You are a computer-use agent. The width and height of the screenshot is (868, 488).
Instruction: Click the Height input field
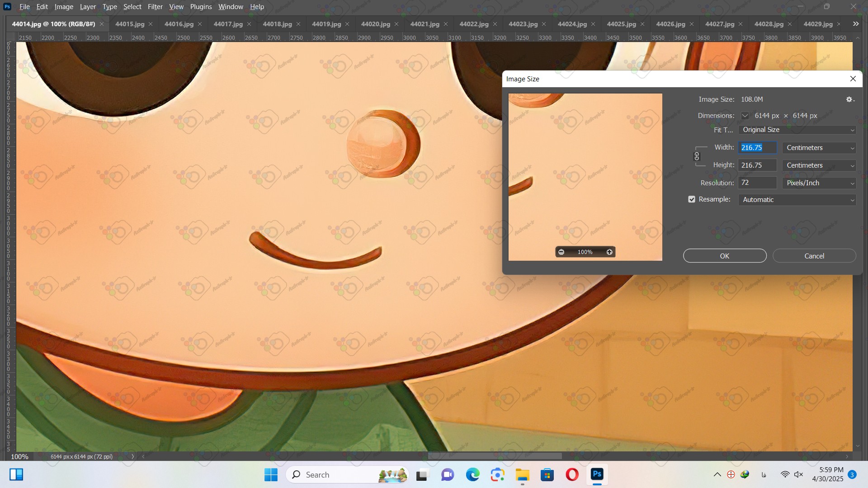point(757,165)
